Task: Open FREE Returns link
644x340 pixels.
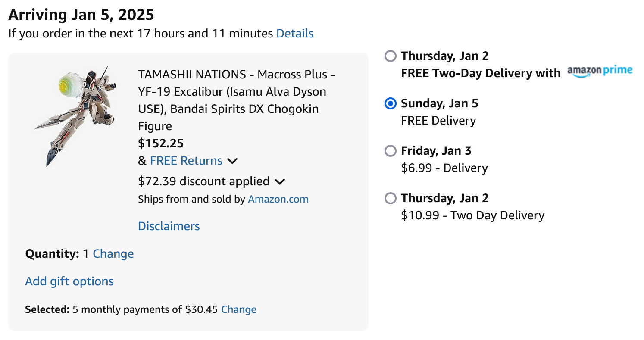Action: [186, 161]
